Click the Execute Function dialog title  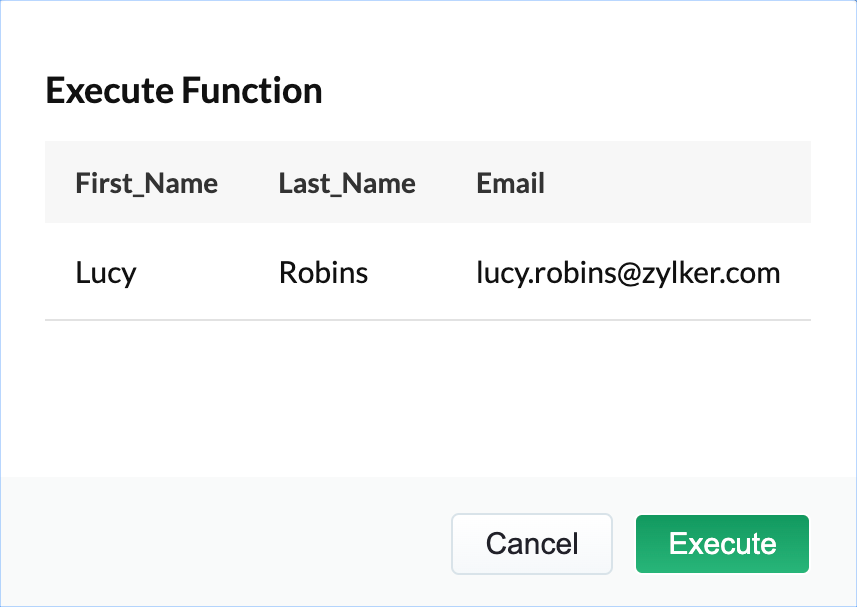point(184,91)
